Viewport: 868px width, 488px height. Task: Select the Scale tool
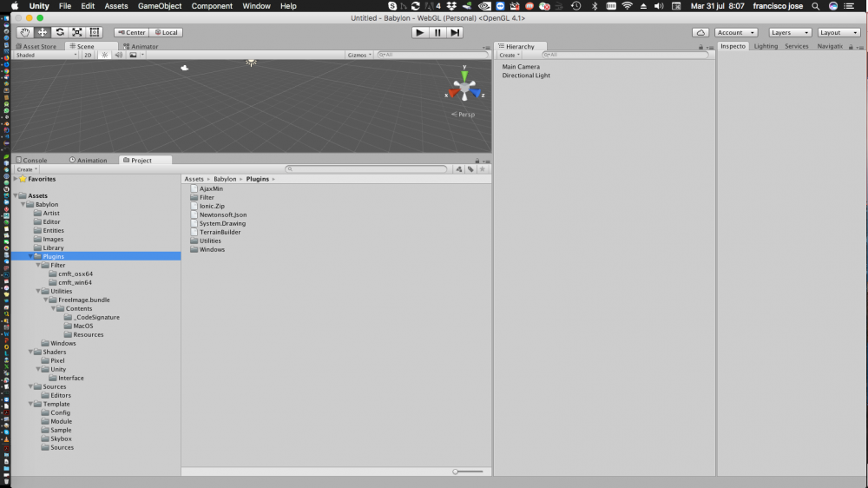tap(77, 32)
